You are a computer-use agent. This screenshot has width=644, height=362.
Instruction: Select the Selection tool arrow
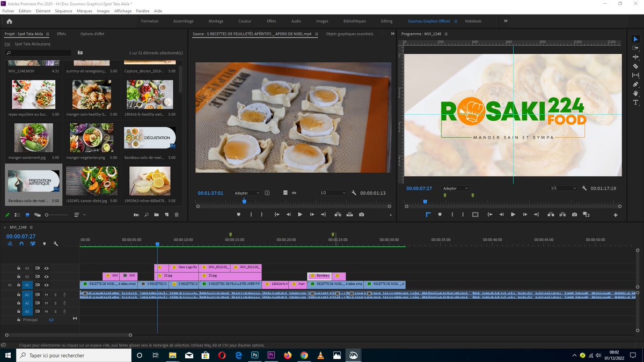pos(636,39)
